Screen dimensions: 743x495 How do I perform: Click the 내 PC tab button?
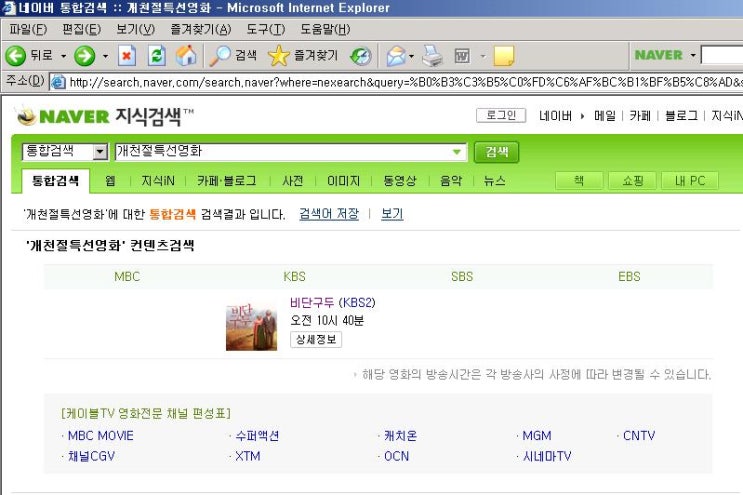(690, 181)
